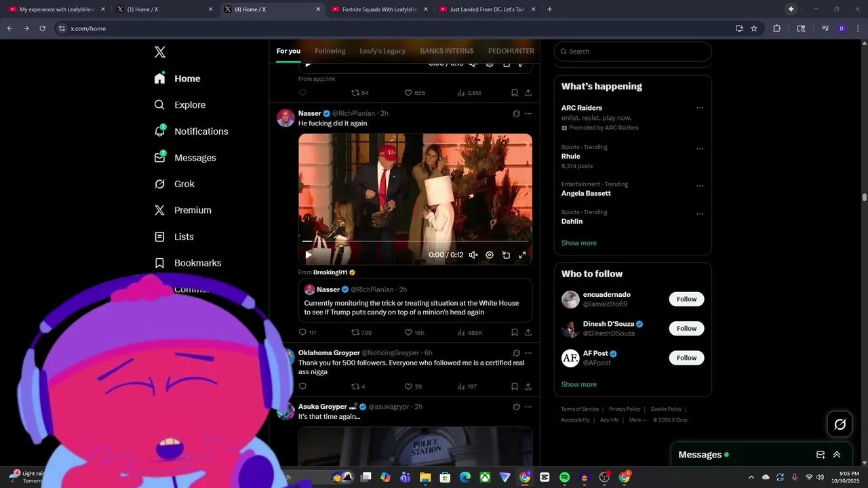Reply to Nasser's post with 111 replies
Screen dimensions: 868x488
(x=307, y=333)
